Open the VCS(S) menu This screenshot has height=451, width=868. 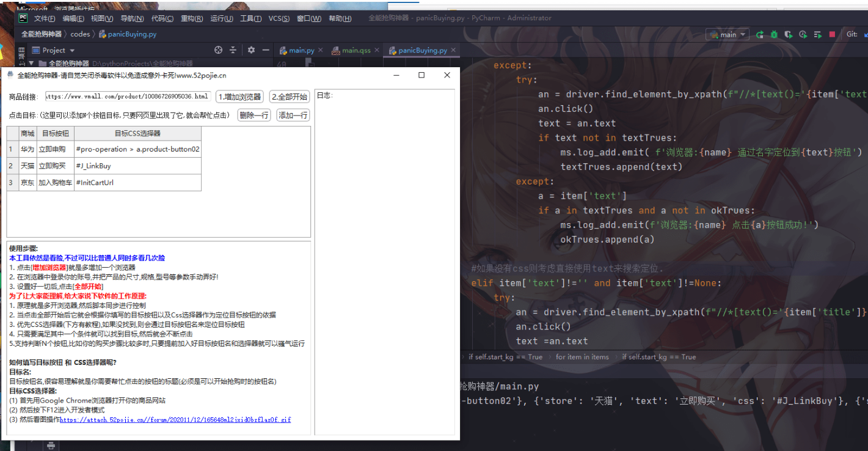click(x=279, y=18)
